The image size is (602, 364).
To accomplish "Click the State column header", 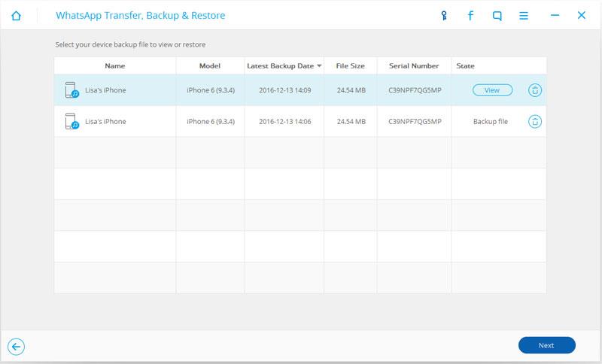I will [465, 66].
